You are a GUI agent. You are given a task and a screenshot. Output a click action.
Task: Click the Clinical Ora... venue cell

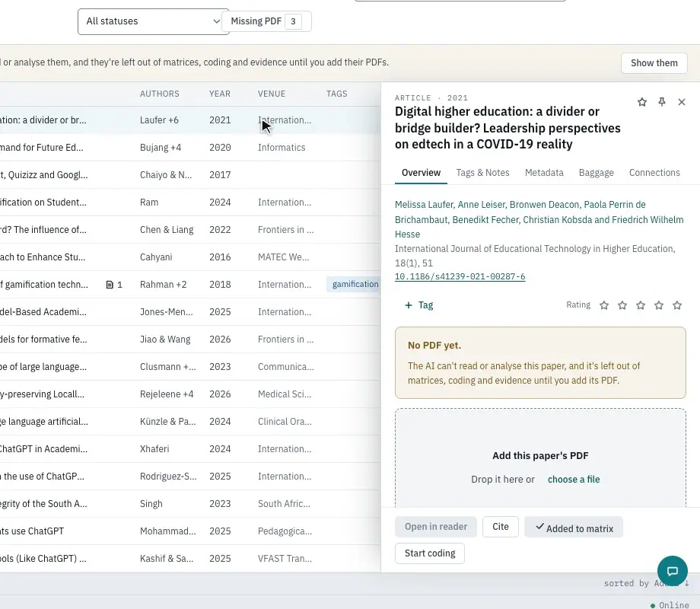pyautogui.click(x=285, y=421)
